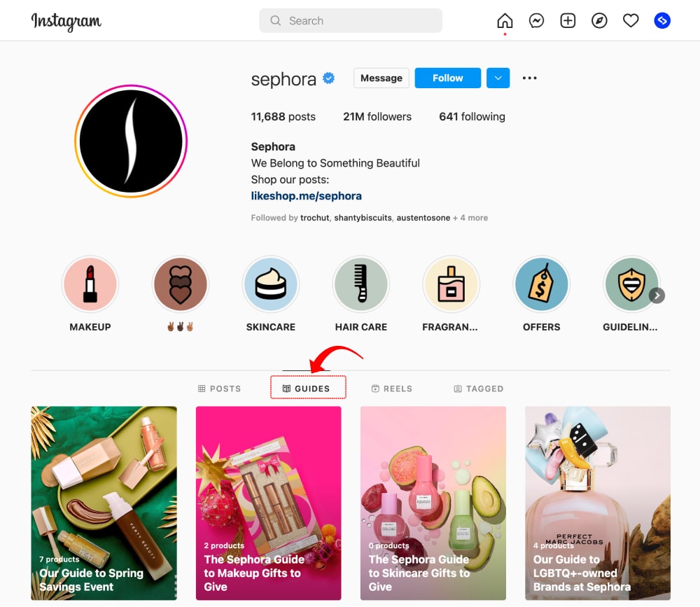Open the Fragrance perfume bottle highlight
This screenshot has height=607, width=700.
(451, 284)
